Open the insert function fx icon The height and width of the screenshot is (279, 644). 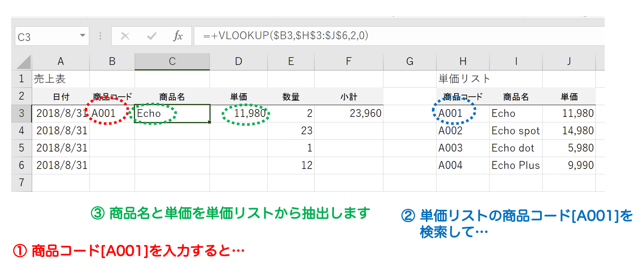tap(178, 36)
